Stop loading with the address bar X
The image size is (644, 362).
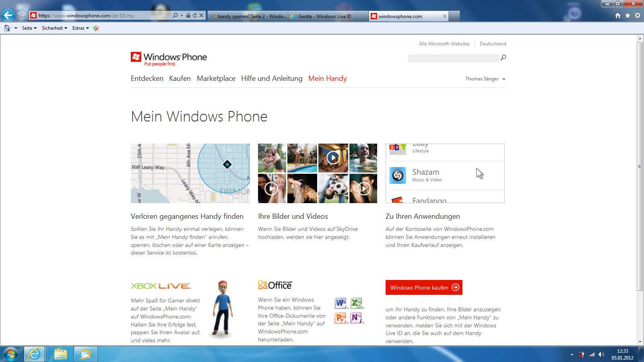[x=201, y=16]
